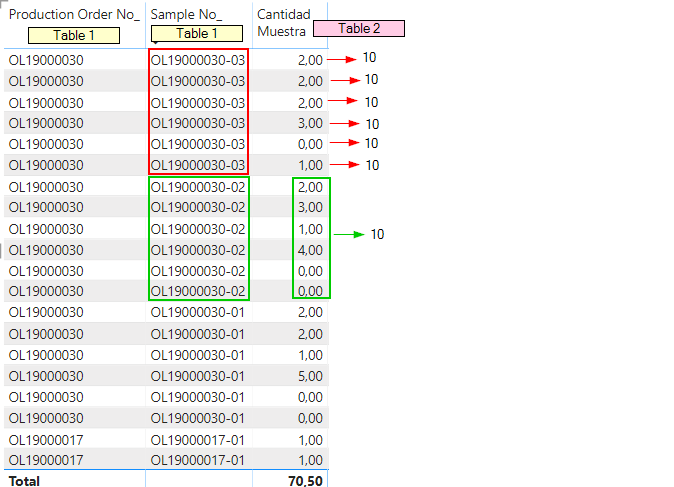Image resolution: width=674 pixels, height=487 pixels.
Task: Select 1,00 in the OL19000030-03 row
Action: (x=310, y=165)
